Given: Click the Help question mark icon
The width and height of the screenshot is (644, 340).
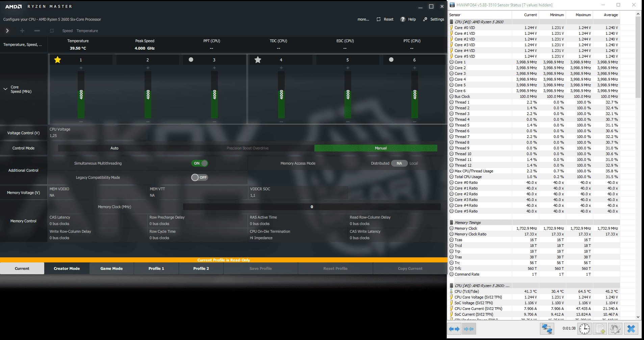Looking at the screenshot, I should (403, 19).
